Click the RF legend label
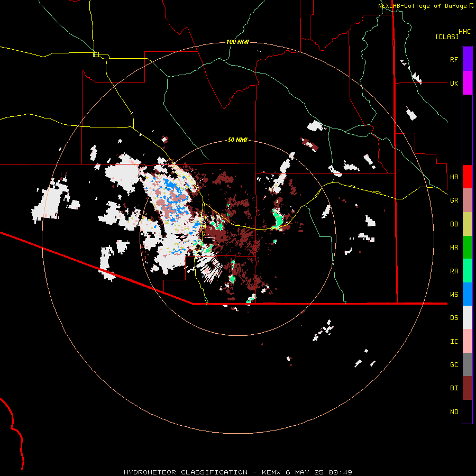The image size is (476, 476). 454,59
